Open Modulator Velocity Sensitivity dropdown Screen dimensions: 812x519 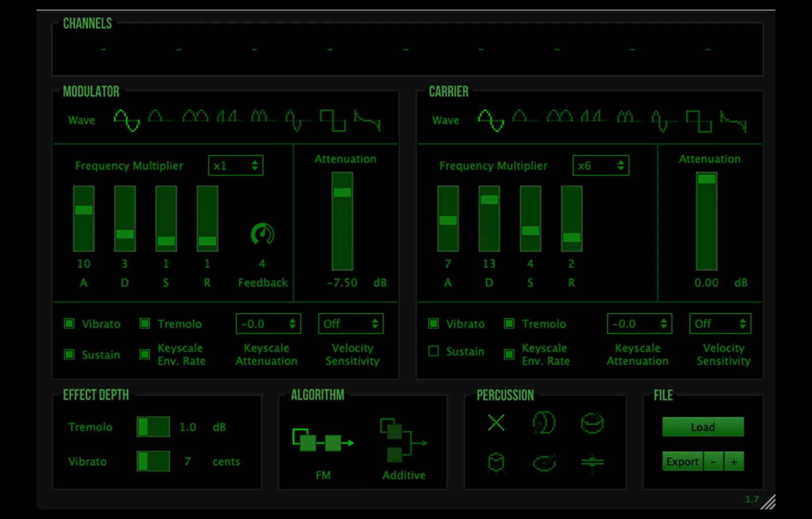click(x=351, y=323)
